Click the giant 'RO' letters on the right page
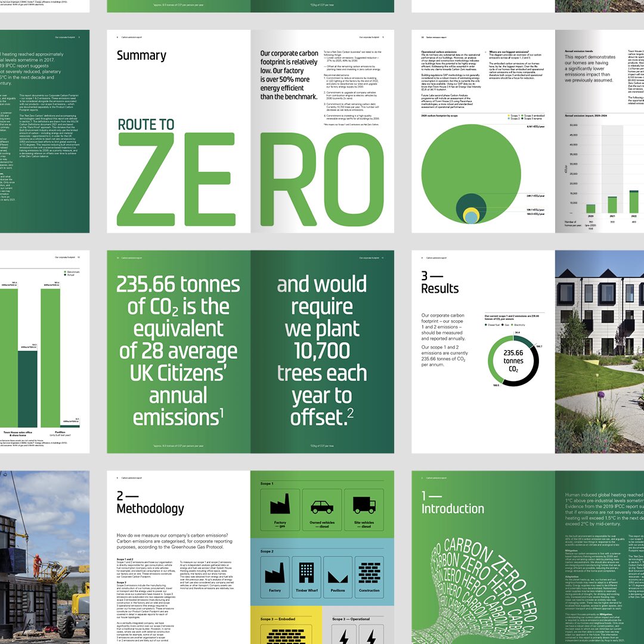The height and width of the screenshot is (644, 644). (322, 179)
